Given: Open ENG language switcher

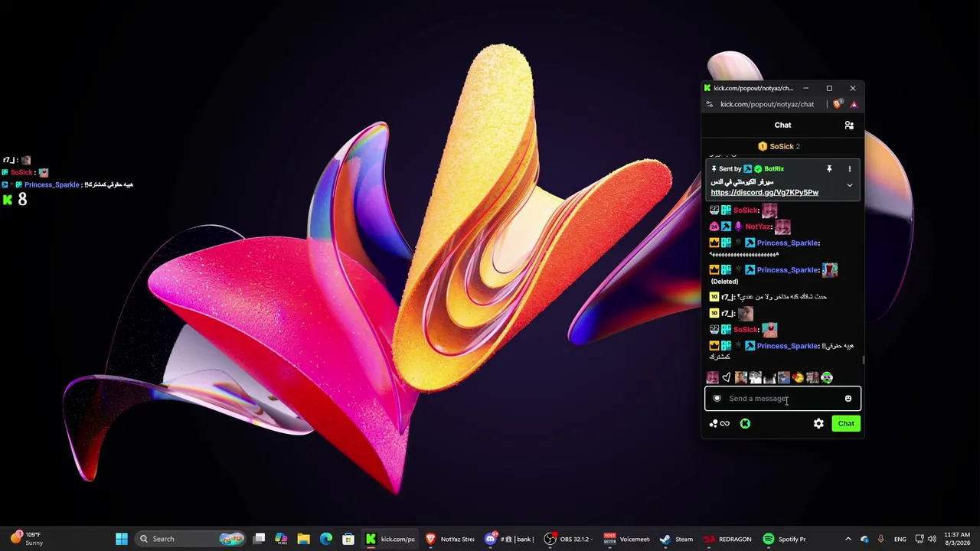Looking at the screenshot, I should (900, 539).
